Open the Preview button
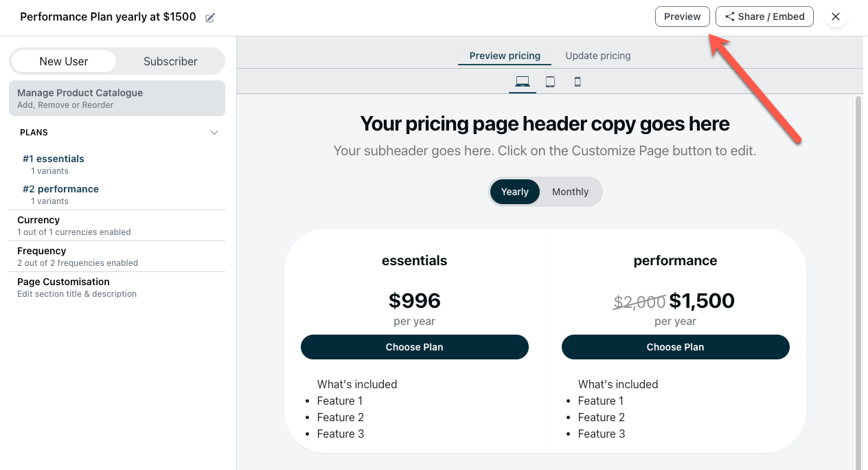The image size is (868, 470). (682, 16)
